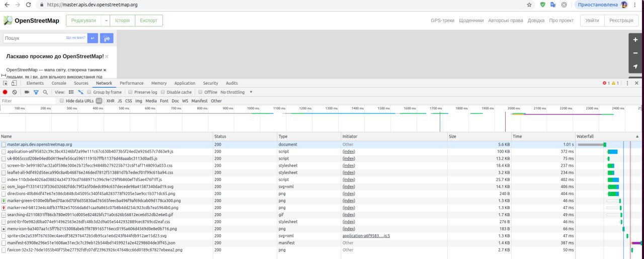Viewport: 644px width, 259px height.
Task: Focus the network Filter text box
Action: pyautogui.click(x=29, y=101)
